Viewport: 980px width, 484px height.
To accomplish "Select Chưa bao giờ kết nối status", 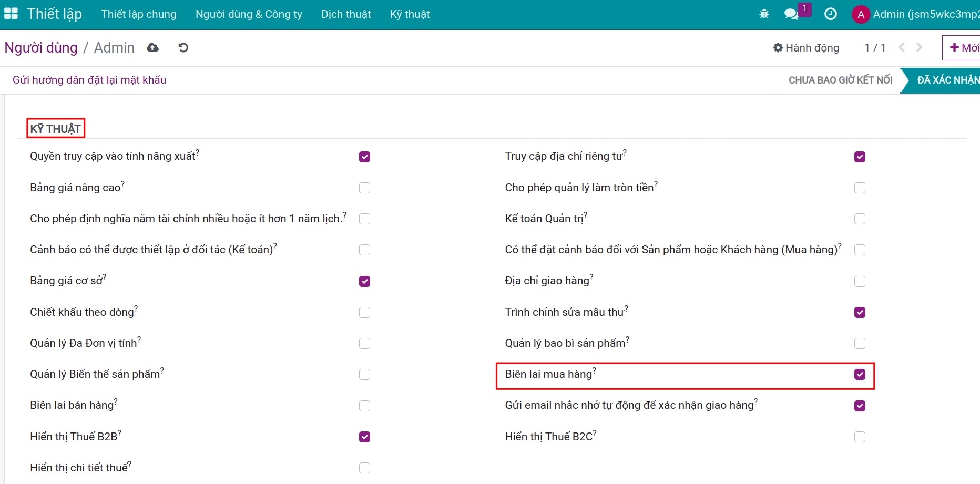I will [840, 80].
